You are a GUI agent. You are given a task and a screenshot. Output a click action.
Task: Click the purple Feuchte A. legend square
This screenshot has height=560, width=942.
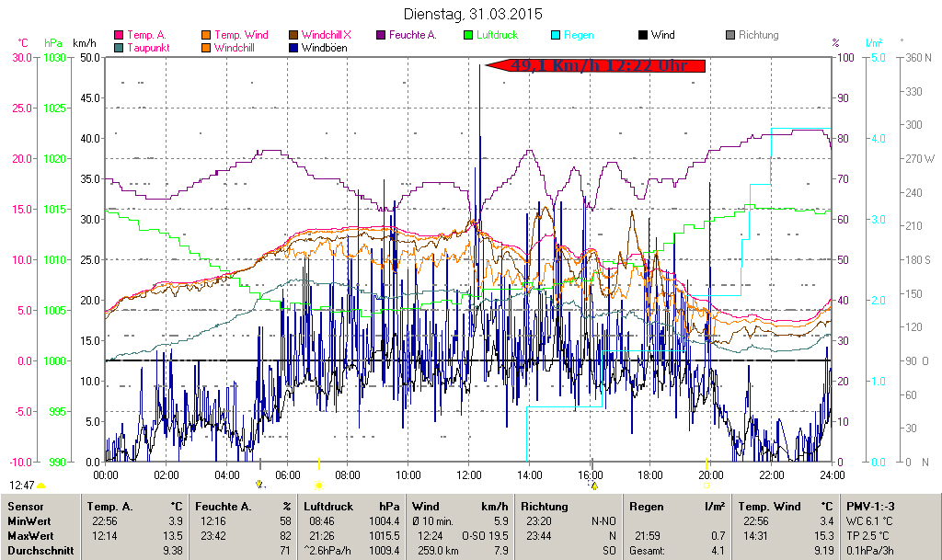coord(381,35)
